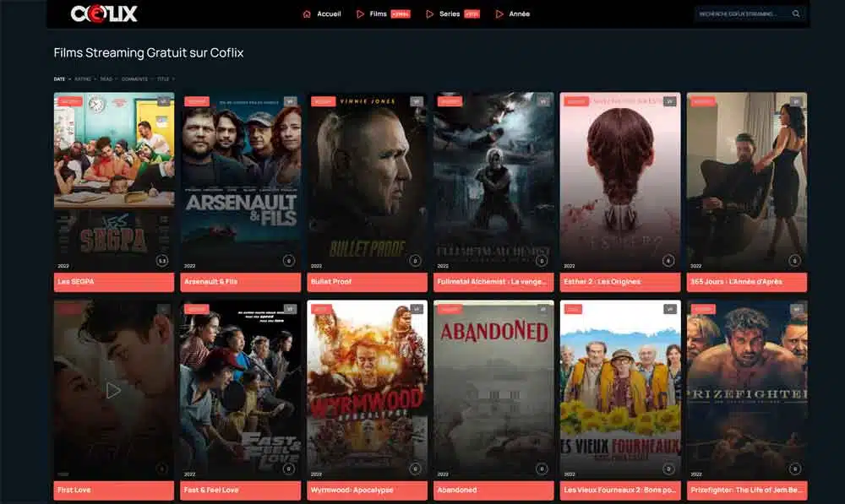Click the red count badge next to Films
Screen dimensions: 845x504
pos(401,14)
